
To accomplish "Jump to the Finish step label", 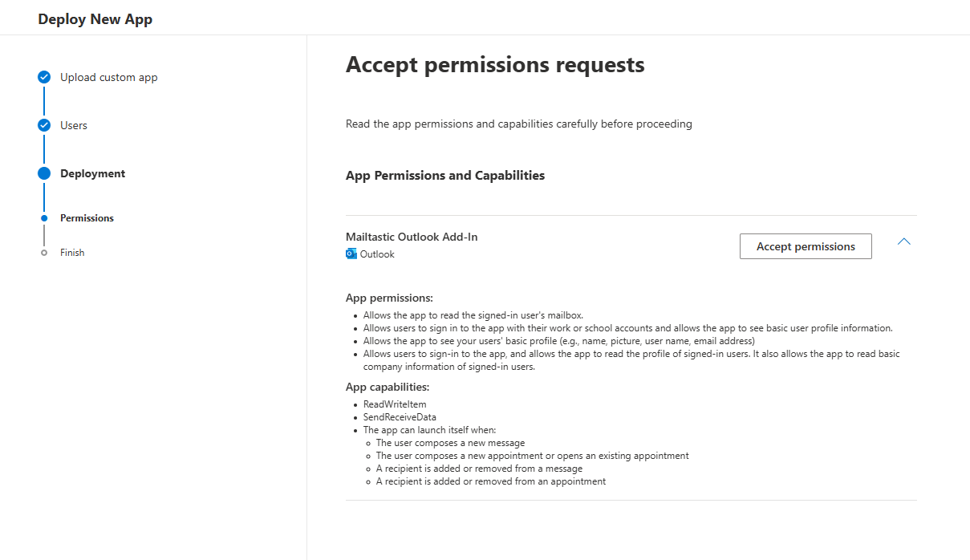I will tap(72, 253).
